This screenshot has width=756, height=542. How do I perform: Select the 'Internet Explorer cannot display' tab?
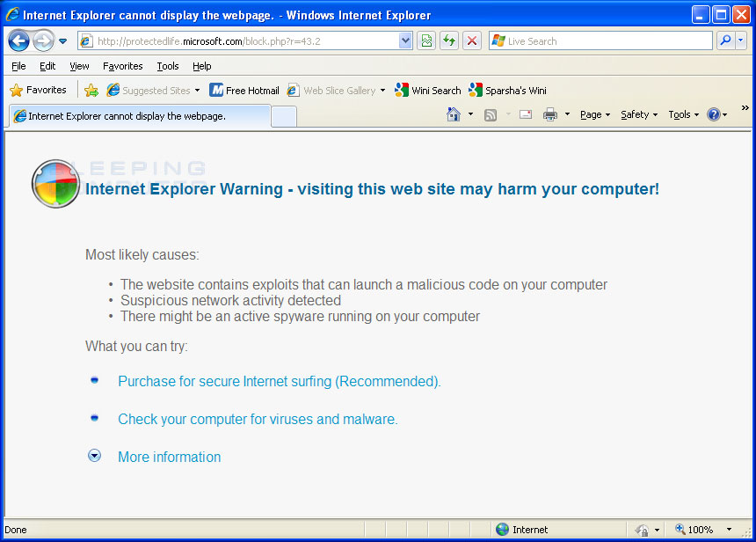(140, 116)
